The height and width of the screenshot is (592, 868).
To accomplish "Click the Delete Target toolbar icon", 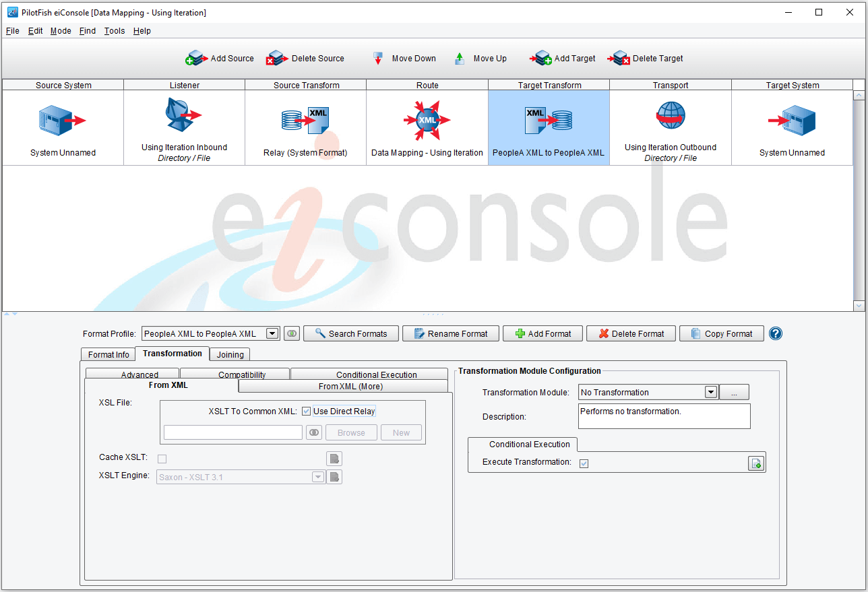I will click(x=619, y=59).
